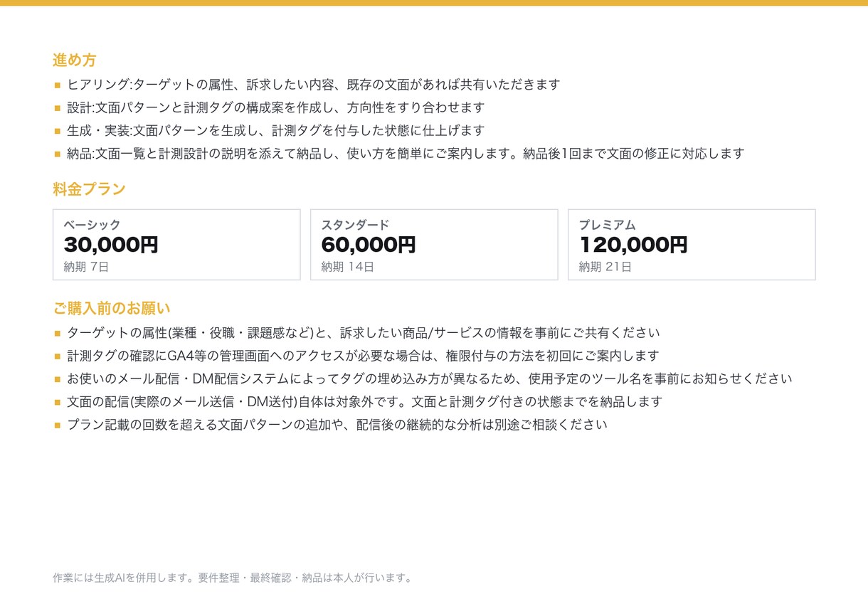Click the 60,000円 price
The height and width of the screenshot is (614, 868).
pos(369,245)
